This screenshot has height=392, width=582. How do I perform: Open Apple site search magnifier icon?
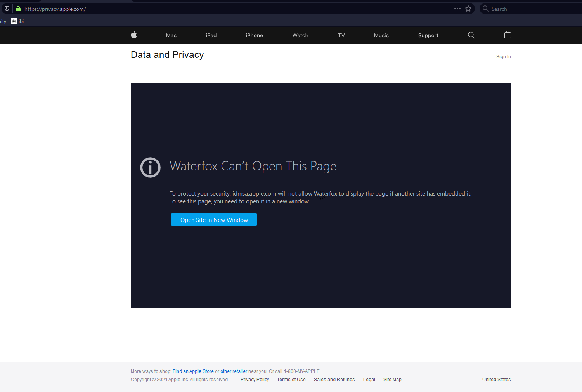tap(471, 35)
